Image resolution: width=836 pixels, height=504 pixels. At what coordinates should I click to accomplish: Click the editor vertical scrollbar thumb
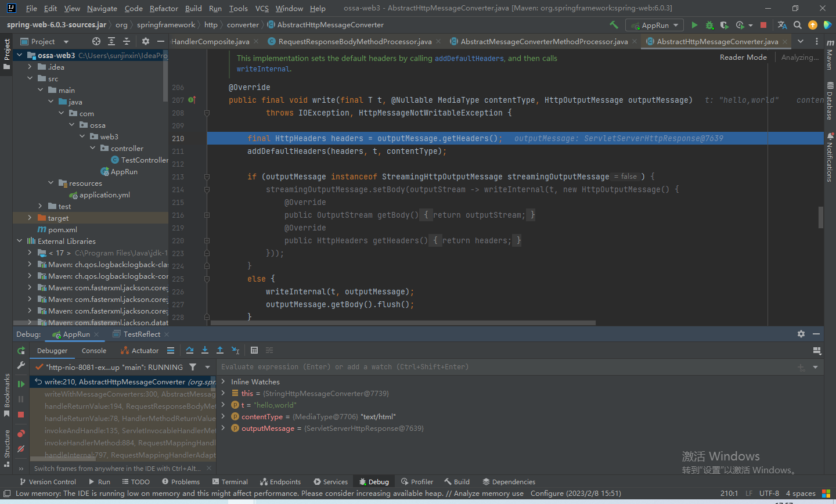point(821,217)
